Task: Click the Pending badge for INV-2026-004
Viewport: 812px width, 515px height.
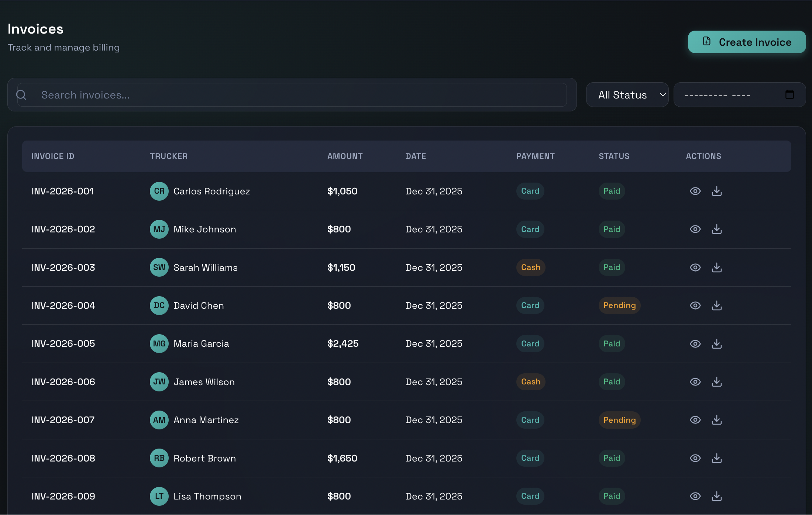Action: [x=619, y=305]
